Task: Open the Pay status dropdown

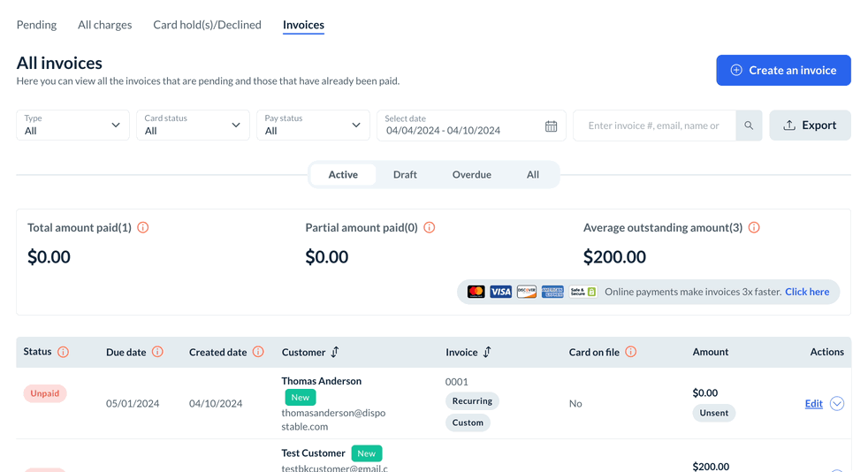Action: coord(313,126)
